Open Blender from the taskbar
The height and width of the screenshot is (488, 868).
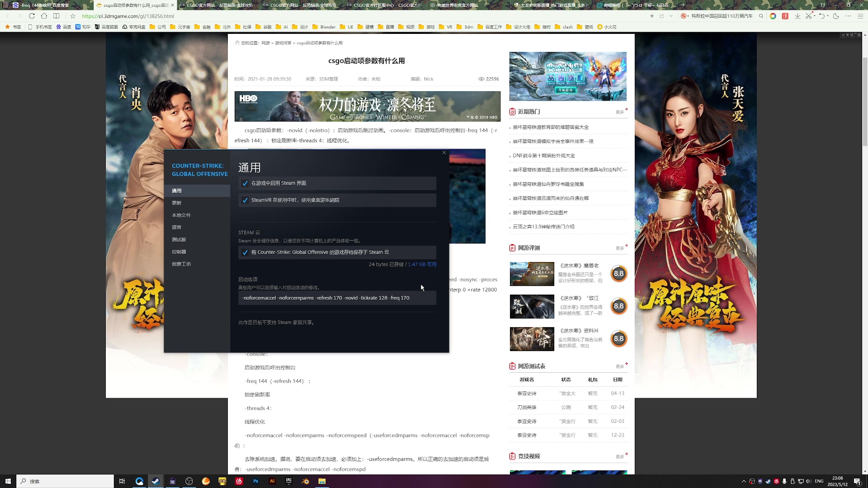pos(306,481)
